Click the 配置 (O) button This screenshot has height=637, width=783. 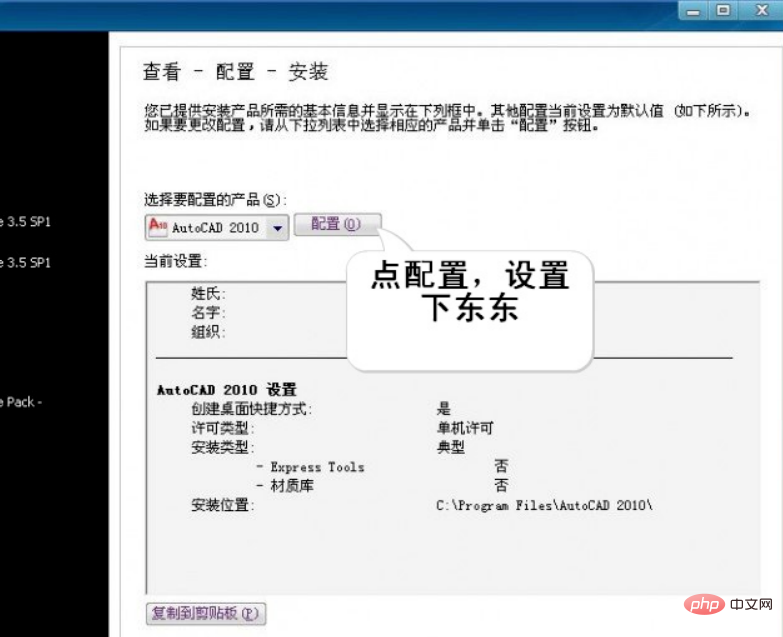click(338, 224)
